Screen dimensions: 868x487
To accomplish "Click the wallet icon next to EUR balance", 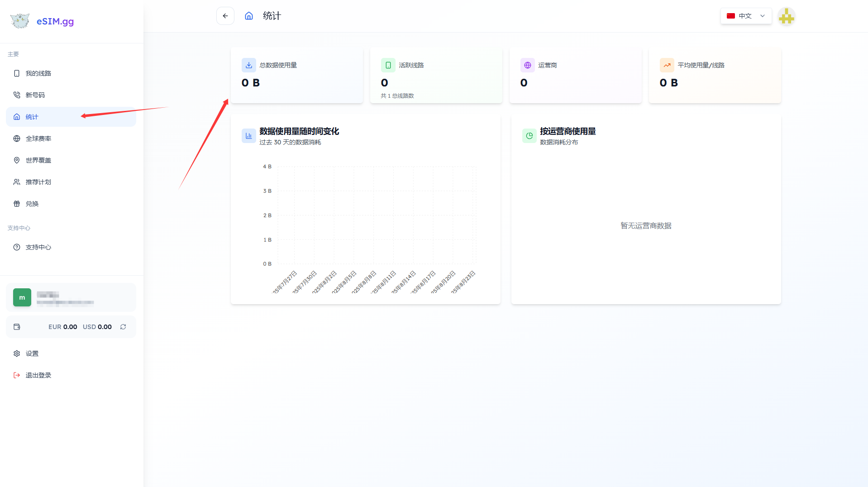I will [x=17, y=327].
